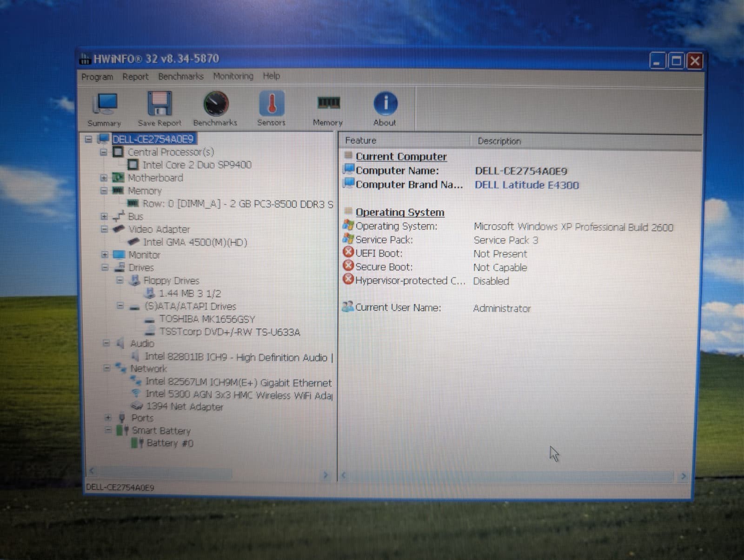744x560 pixels.
Task: Select Intel 82567LM Gigabit Ethernet entry
Action: (x=239, y=382)
